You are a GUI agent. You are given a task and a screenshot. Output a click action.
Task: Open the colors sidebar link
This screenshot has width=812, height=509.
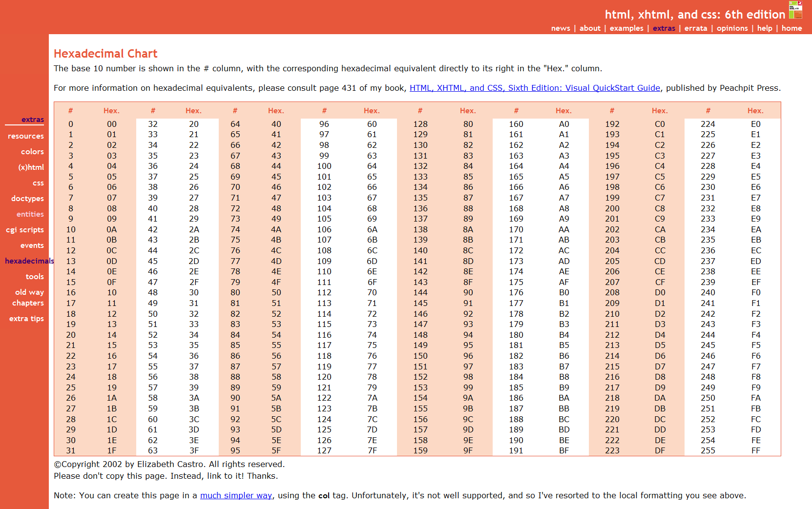(x=32, y=152)
